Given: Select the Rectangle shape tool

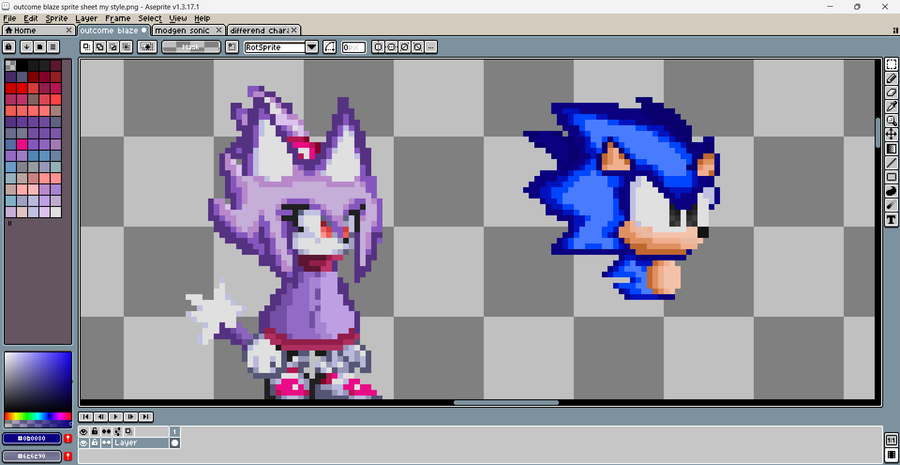Looking at the screenshot, I should point(891,177).
